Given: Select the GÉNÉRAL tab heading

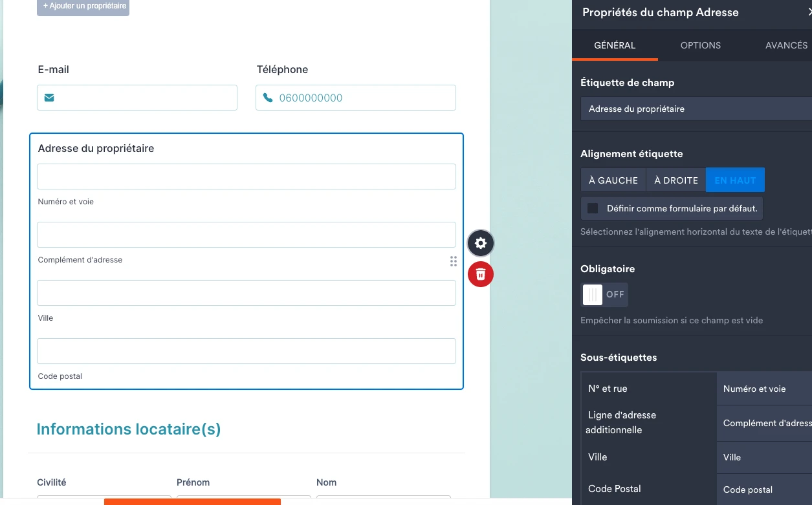Looking at the screenshot, I should 615,45.
